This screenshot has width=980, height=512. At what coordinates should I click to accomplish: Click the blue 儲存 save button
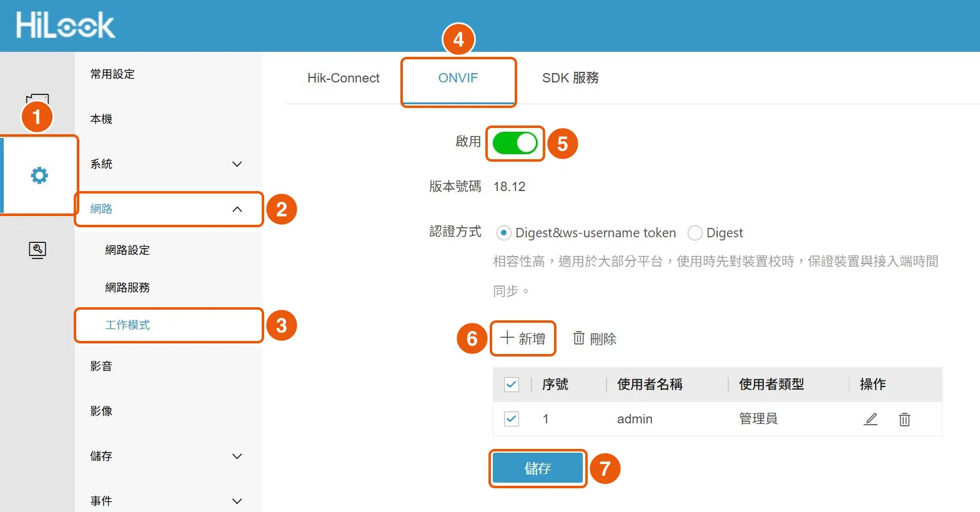537,468
